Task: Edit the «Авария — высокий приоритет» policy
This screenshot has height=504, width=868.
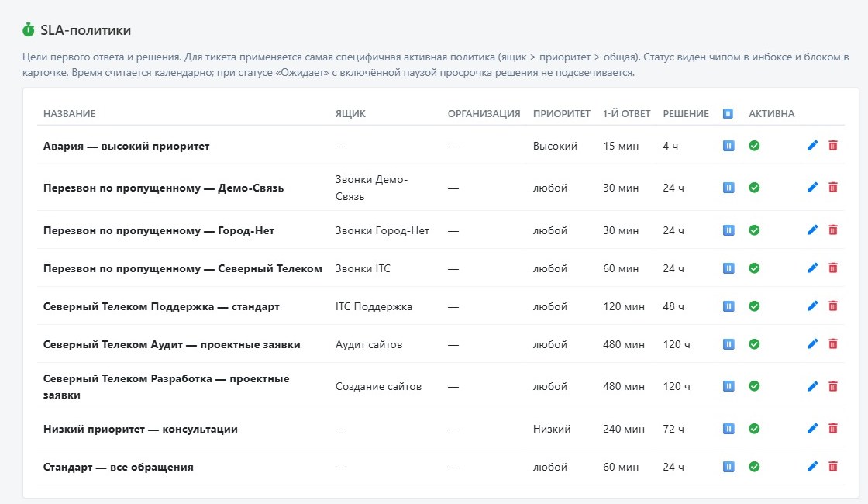Action: coord(812,146)
